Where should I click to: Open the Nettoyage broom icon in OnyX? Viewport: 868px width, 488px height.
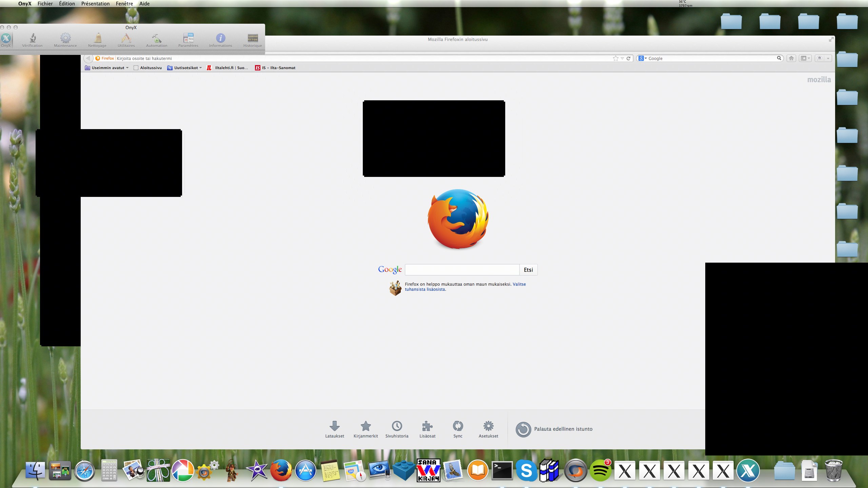coord(97,38)
